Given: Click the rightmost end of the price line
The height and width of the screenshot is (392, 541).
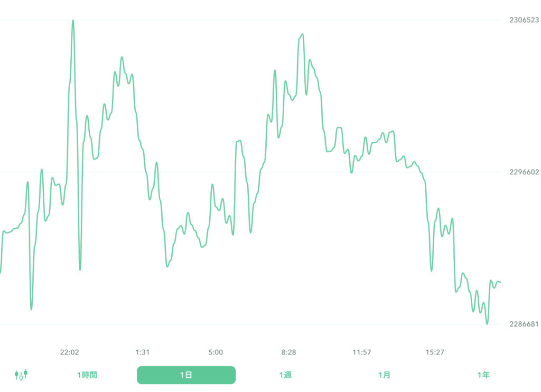Looking at the screenshot, I should pos(500,283).
